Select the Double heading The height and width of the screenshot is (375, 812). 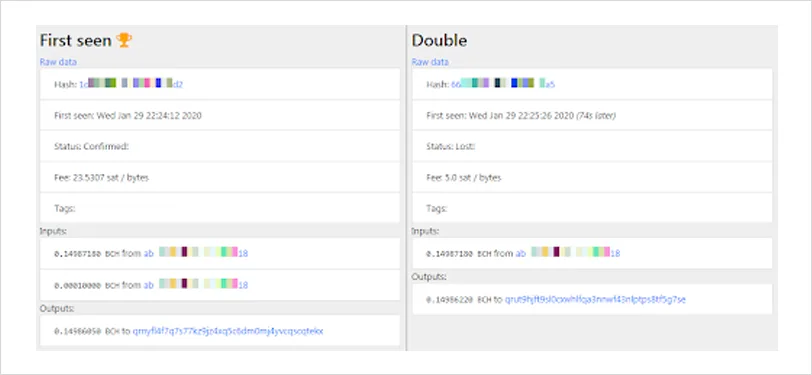pyautogui.click(x=439, y=40)
